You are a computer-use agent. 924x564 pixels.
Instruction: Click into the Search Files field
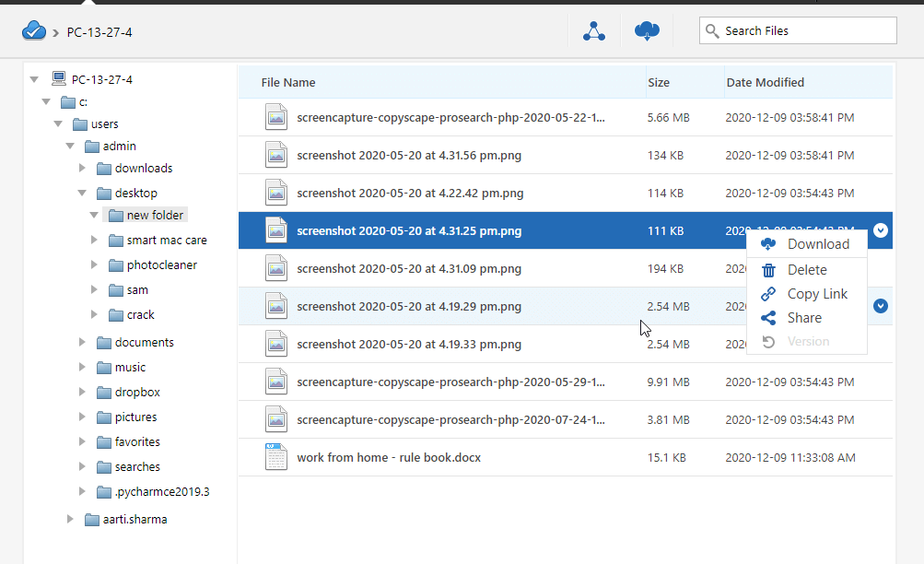(798, 30)
